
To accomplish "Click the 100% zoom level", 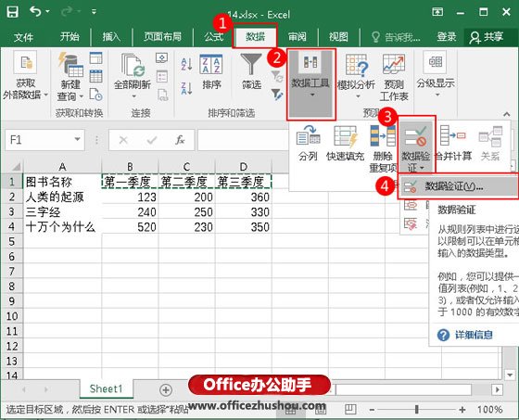I will [x=489, y=410].
